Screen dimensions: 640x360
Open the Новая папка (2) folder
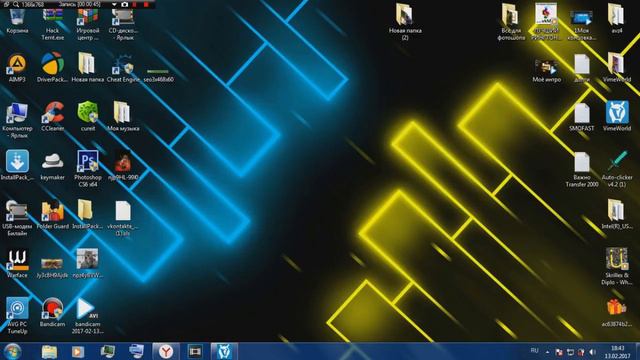(x=404, y=21)
